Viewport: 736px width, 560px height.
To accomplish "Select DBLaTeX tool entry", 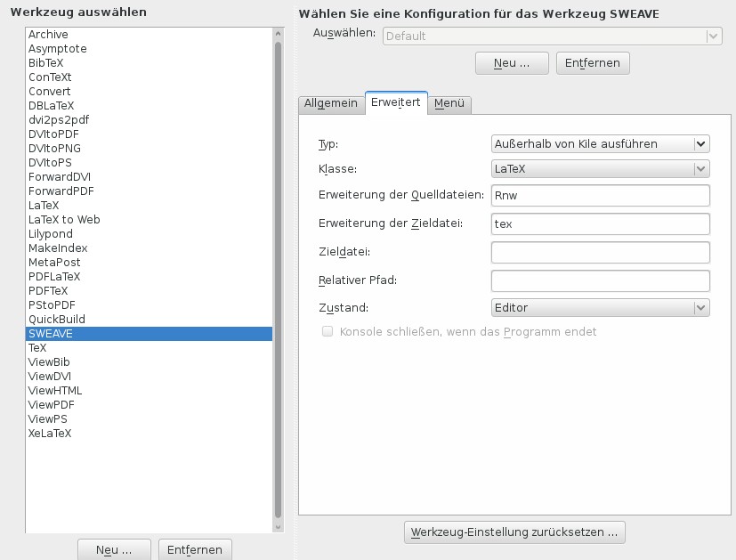I will (x=149, y=106).
